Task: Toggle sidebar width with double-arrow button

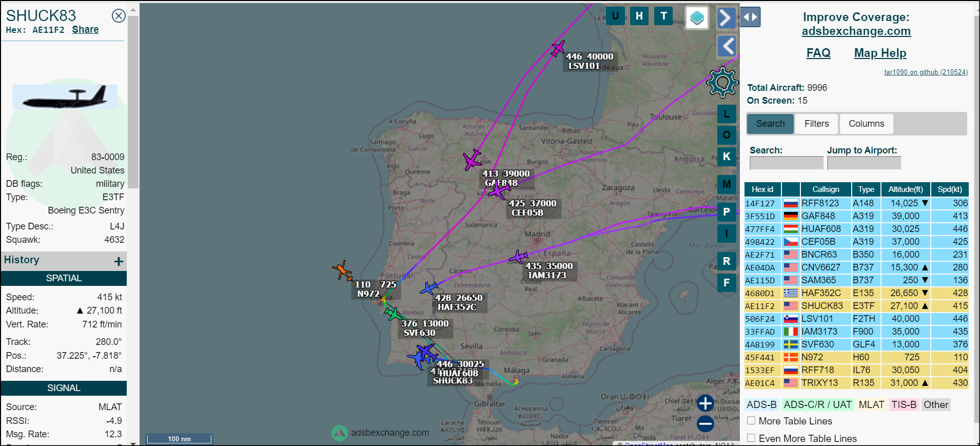Action: coord(750,17)
